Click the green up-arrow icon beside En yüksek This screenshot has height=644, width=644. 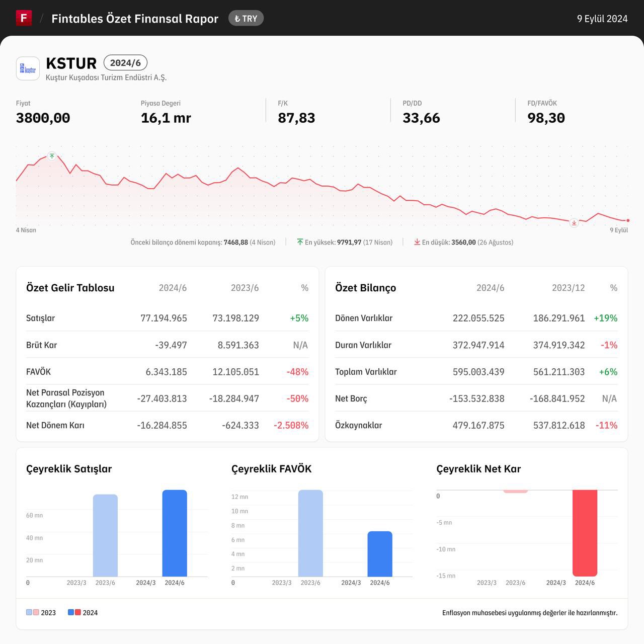click(x=300, y=242)
